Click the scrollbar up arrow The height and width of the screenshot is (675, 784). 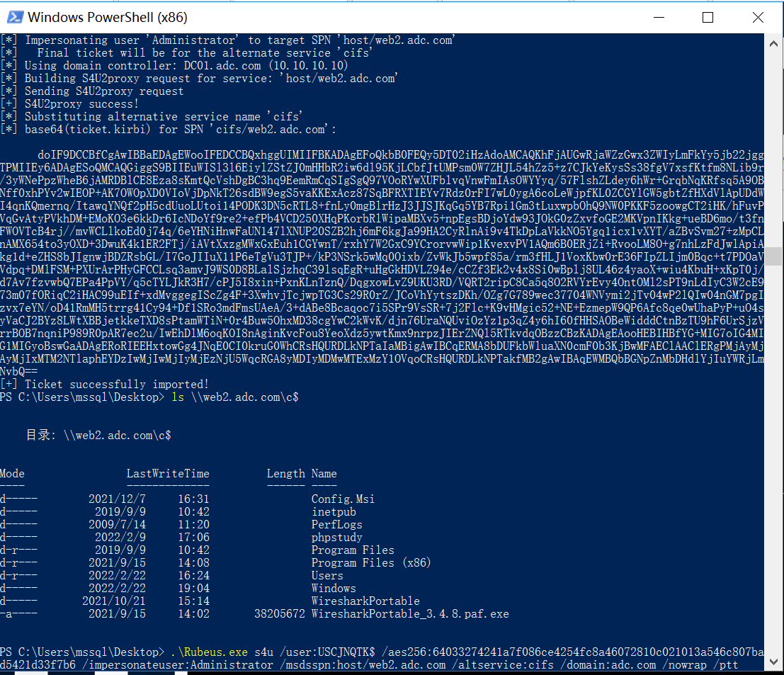pos(773,43)
